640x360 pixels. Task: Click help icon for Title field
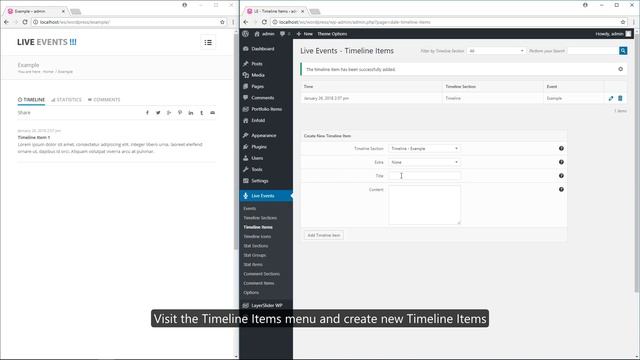[x=561, y=176]
